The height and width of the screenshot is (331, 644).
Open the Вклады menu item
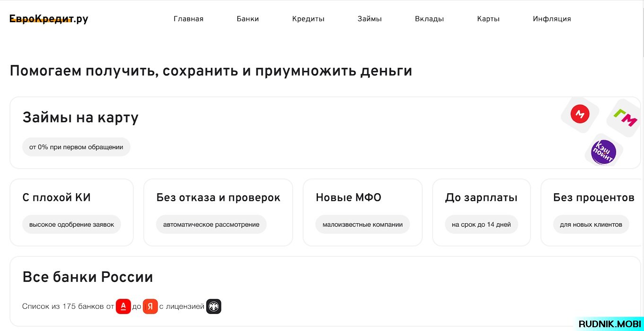429,19
